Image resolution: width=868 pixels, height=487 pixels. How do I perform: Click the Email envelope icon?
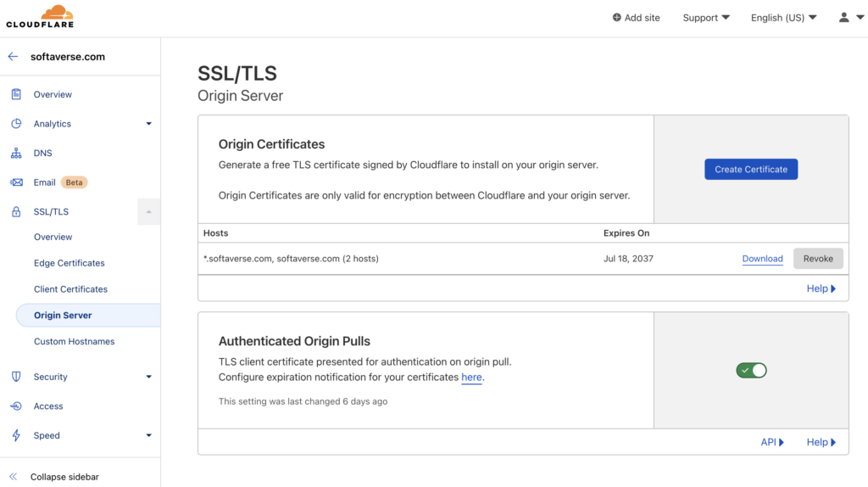(x=16, y=182)
